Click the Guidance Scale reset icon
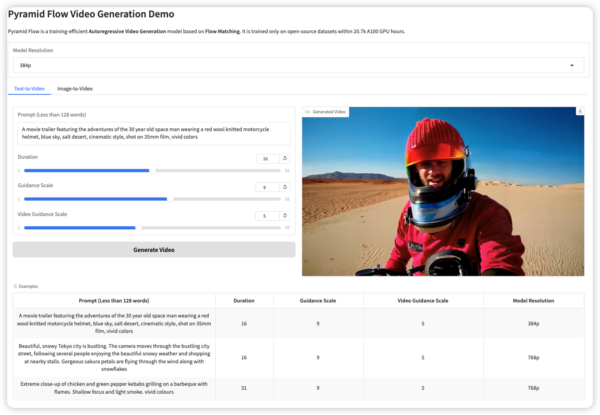600x415 pixels. click(285, 187)
